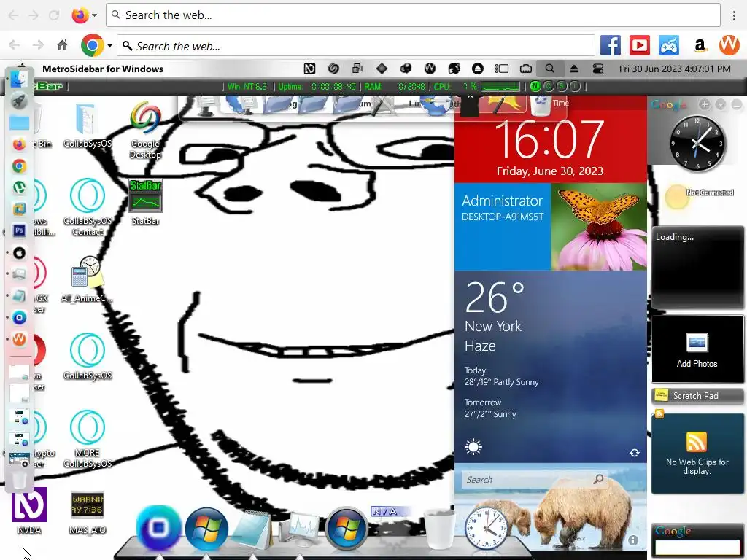This screenshot has height=560, width=747.
Task: Open the CollabSysOS Contact desktop shortcut
Action: (x=88, y=207)
